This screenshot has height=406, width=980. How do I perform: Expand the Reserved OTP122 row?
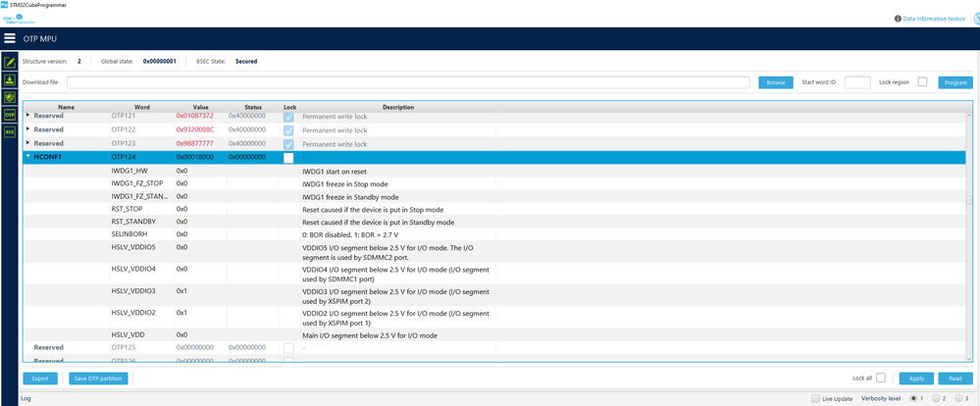(x=27, y=129)
